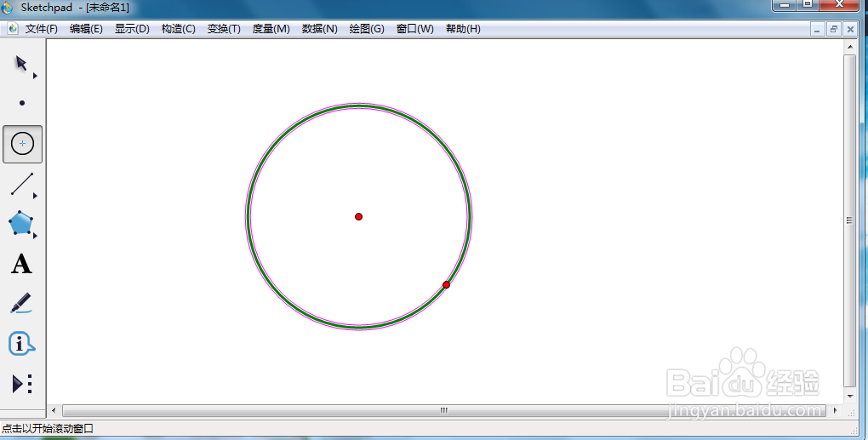Select the Marker pen tool
The image size is (868, 440).
(21, 303)
